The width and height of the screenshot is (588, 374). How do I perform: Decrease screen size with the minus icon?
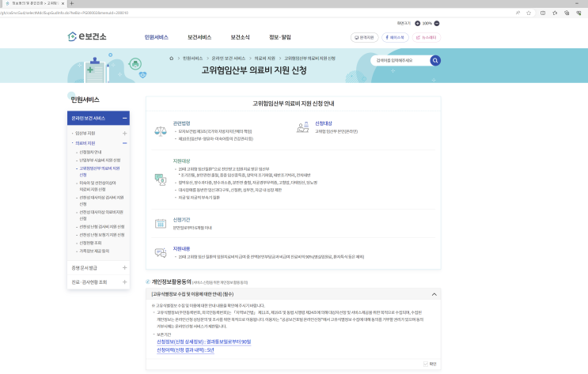437,23
